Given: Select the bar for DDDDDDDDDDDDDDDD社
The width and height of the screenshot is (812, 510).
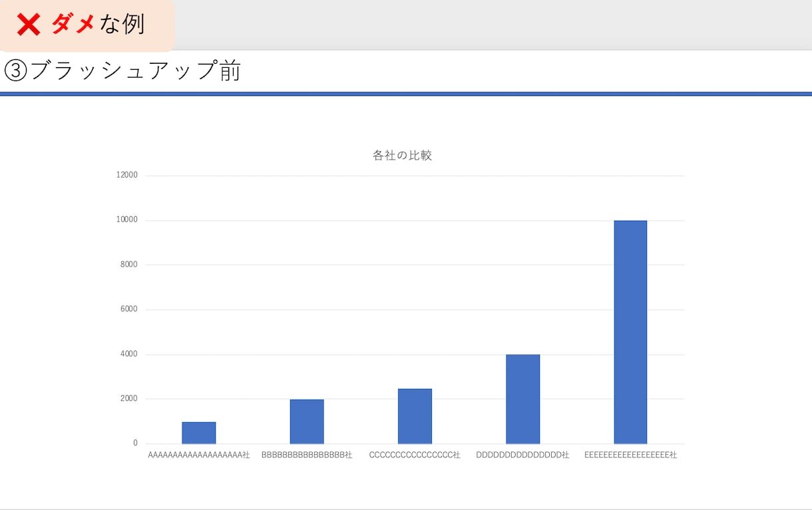Looking at the screenshot, I should 522,399.
